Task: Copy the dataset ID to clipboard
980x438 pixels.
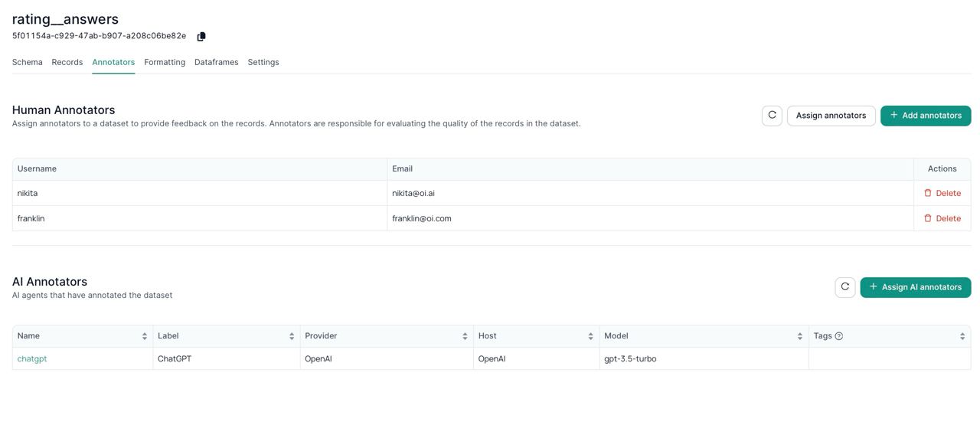Action: [201, 37]
